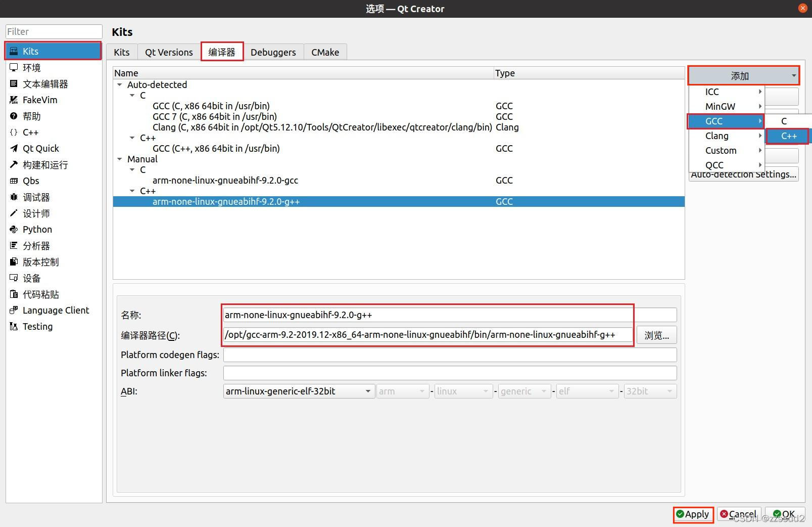Select GCC (C++, x86 64bit in /usr/bin)

point(399,148)
